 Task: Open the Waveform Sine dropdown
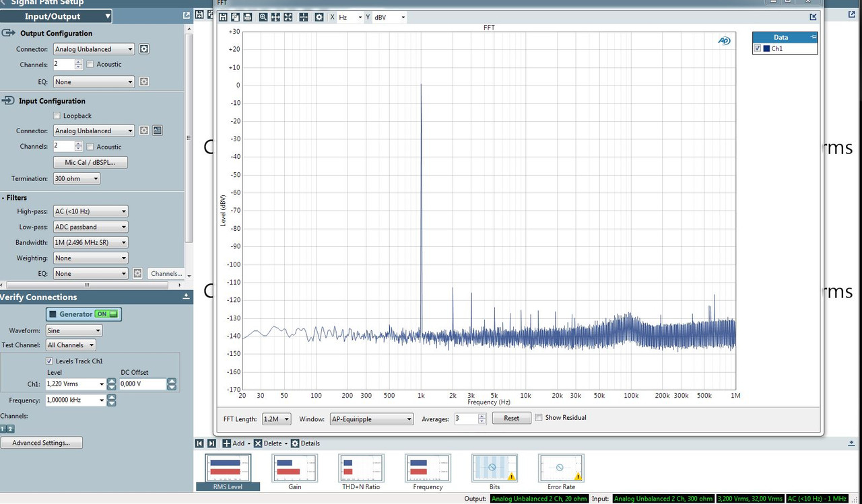(74, 330)
